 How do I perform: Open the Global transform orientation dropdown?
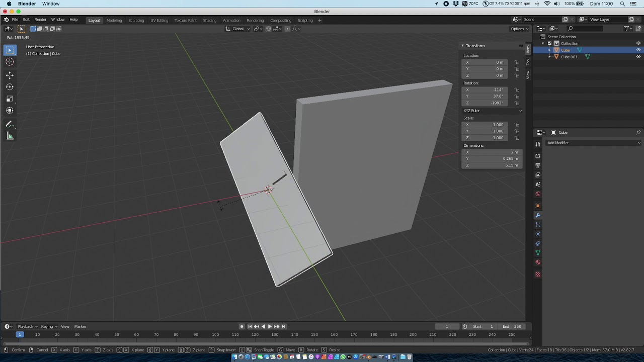coord(237,29)
